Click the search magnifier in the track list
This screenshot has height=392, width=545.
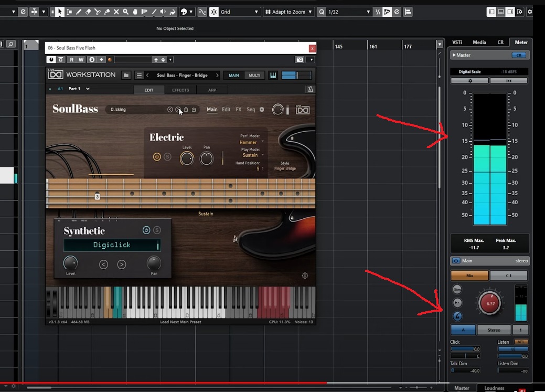(x=11, y=44)
